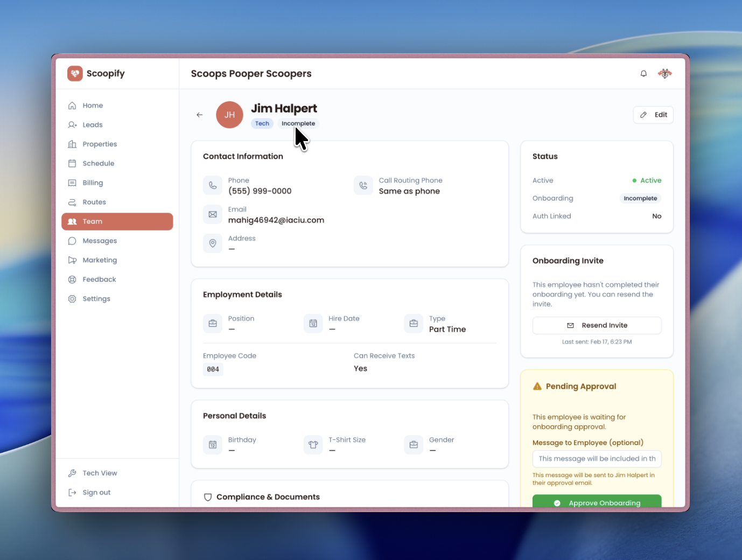Click the T-Shirt Size shirt icon
742x560 pixels.
pyautogui.click(x=313, y=444)
